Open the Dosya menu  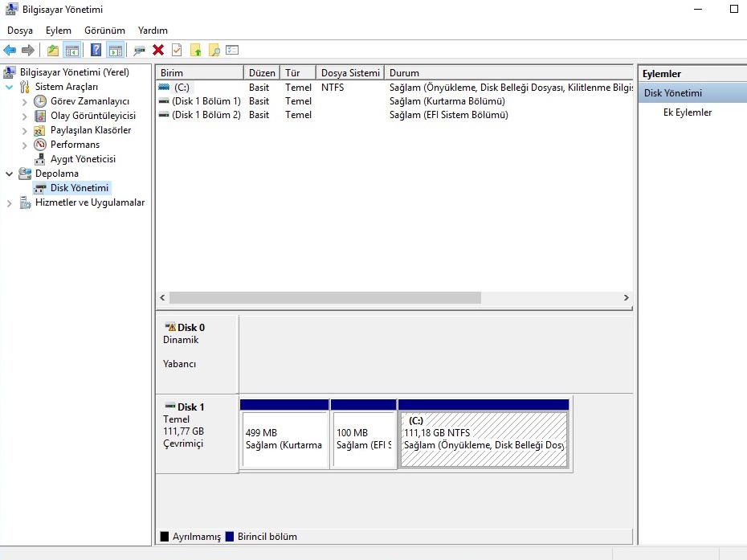point(20,31)
